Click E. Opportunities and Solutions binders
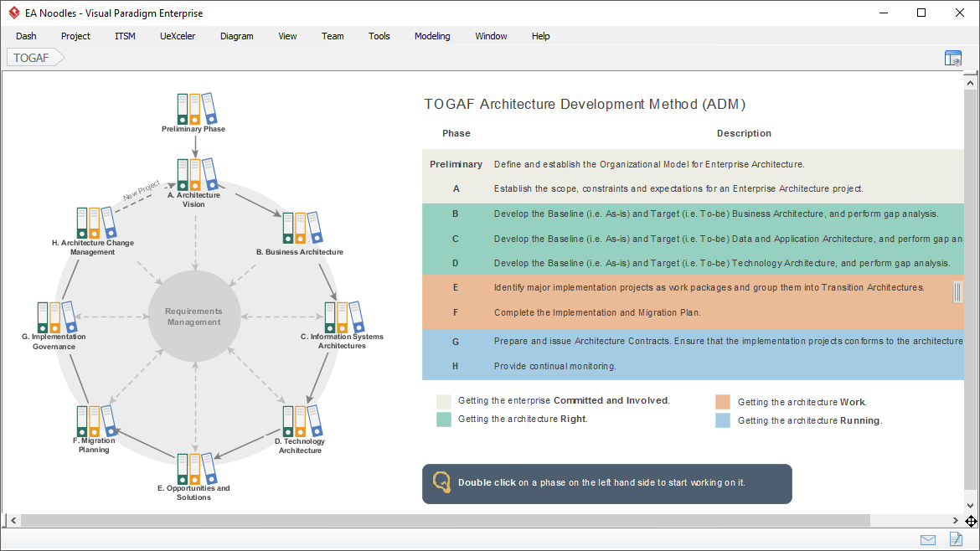The image size is (980, 551). [x=195, y=467]
